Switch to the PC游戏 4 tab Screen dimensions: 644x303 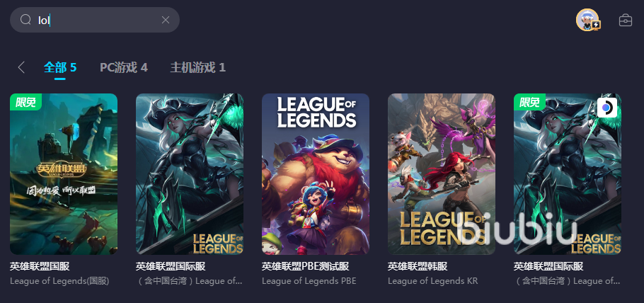(x=124, y=67)
